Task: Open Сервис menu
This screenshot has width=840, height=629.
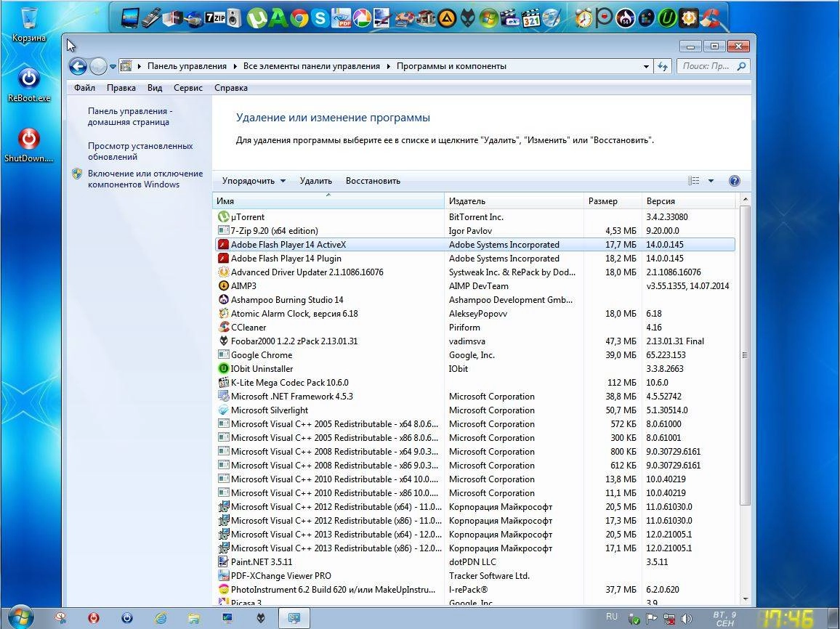Action: 188,88
